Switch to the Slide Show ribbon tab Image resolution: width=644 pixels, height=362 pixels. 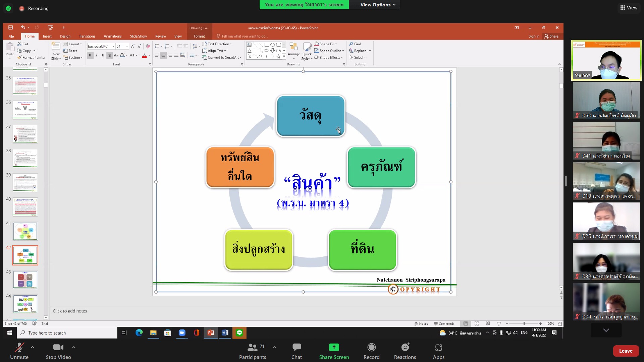click(139, 36)
